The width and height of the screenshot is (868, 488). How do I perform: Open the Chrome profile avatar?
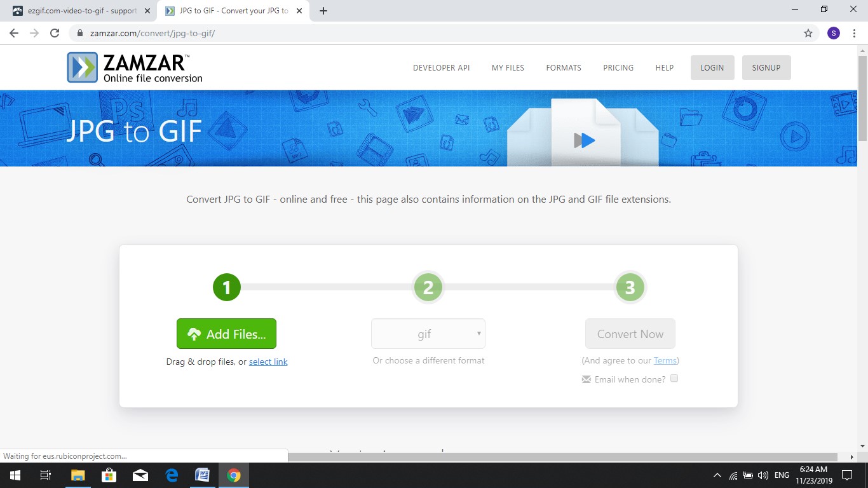[x=834, y=33]
